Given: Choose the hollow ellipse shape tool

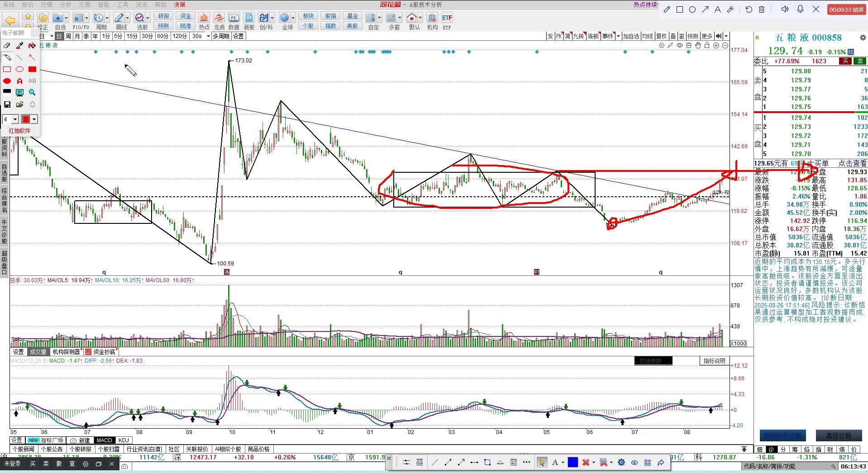Looking at the screenshot, I should 19,69.
